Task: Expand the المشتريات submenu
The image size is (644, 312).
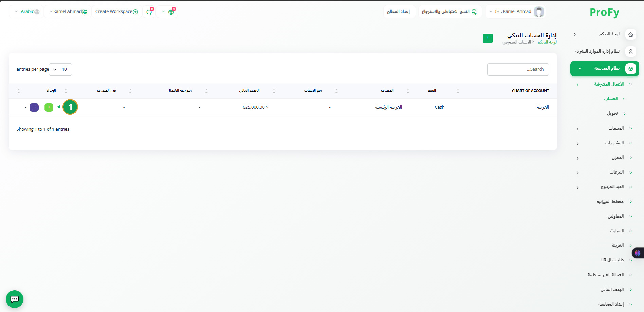Action: [x=578, y=143]
